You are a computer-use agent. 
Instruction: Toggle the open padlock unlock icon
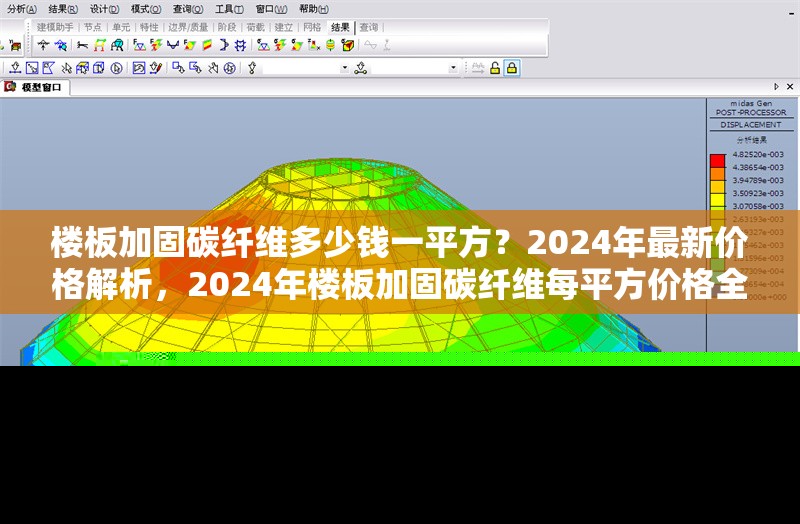pos(495,68)
